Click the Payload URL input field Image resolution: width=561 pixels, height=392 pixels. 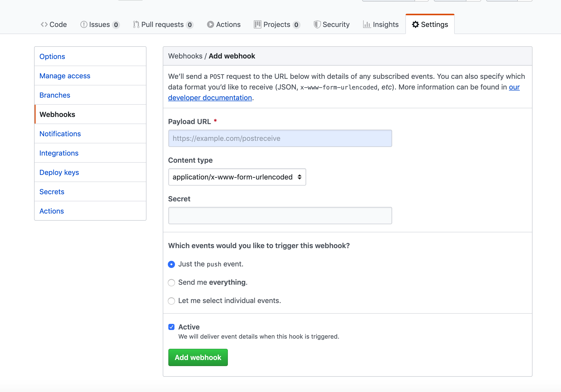(x=280, y=138)
